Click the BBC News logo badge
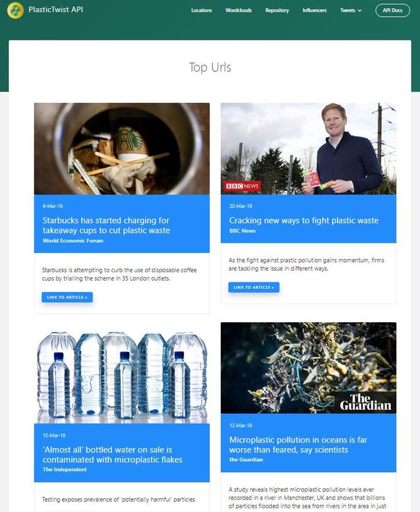The width and height of the screenshot is (420, 512). [x=242, y=186]
